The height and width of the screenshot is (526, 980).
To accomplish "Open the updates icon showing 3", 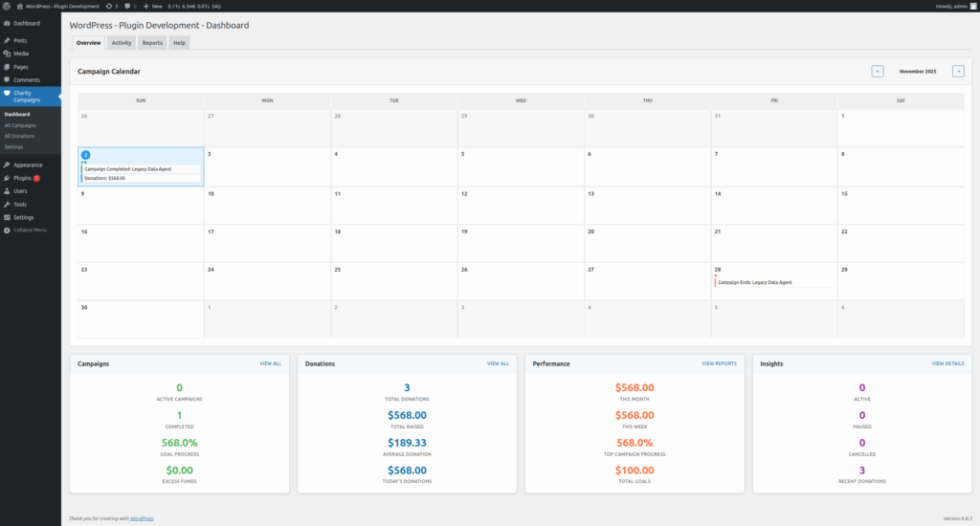I will click(x=112, y=7).
